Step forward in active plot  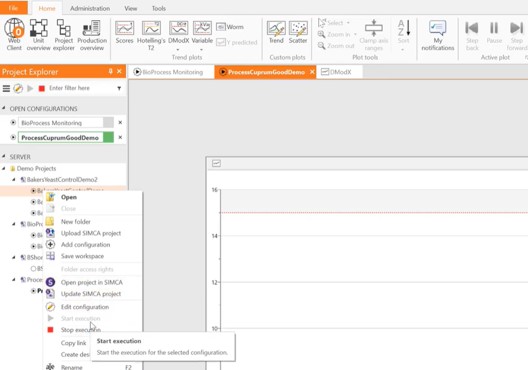tap(517, 35)
